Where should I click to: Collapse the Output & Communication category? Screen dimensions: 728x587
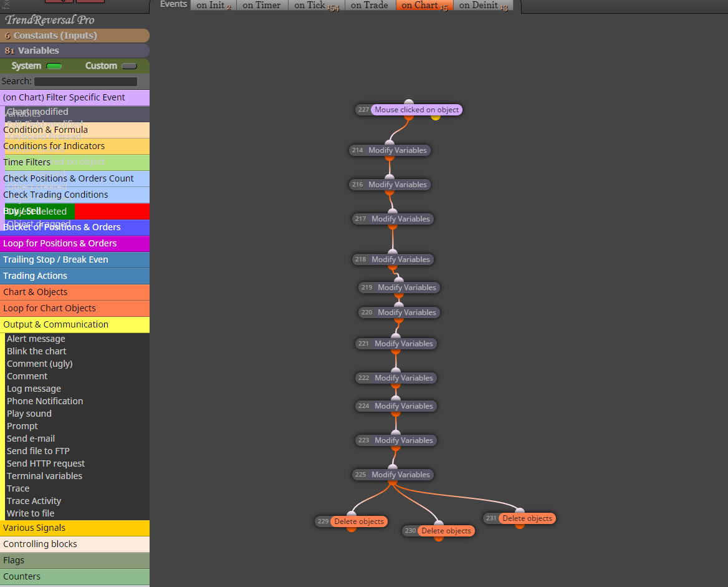point(75,324)
